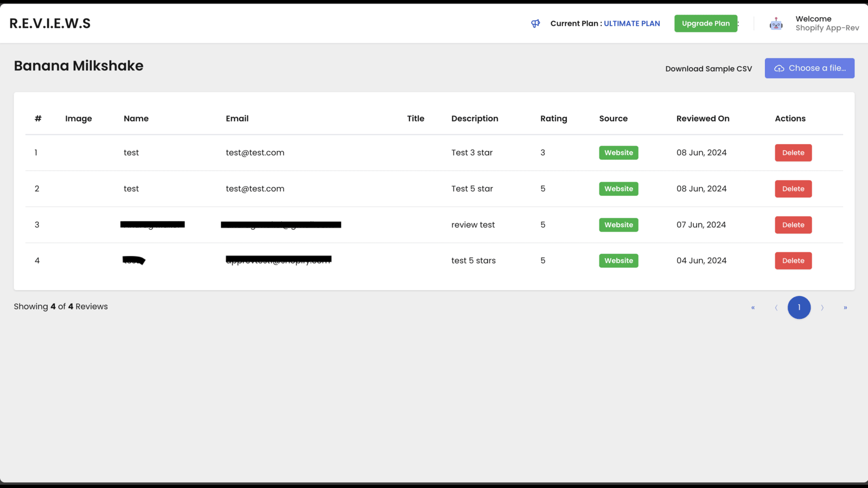This screenshot has width=868, height=488.
Task: Delete the Test 3 star review
Action: click(793, 153)
